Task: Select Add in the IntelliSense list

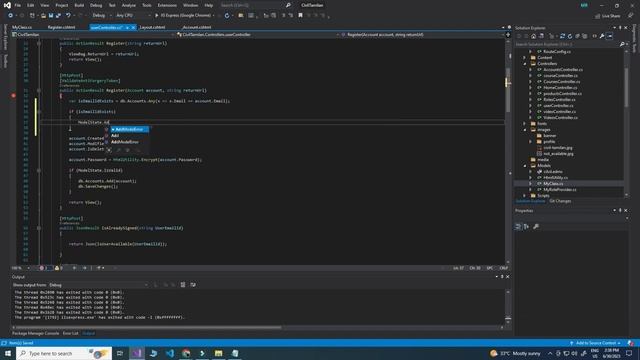Action: [115, 136]
